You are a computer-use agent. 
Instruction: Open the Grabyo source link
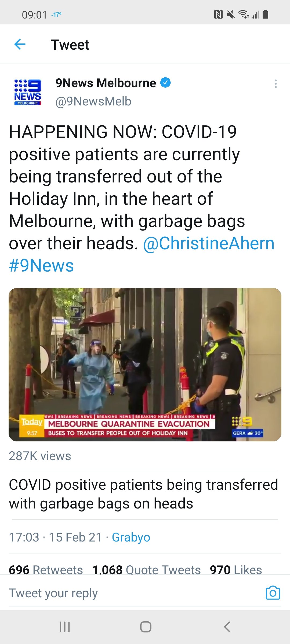[131, 537]
